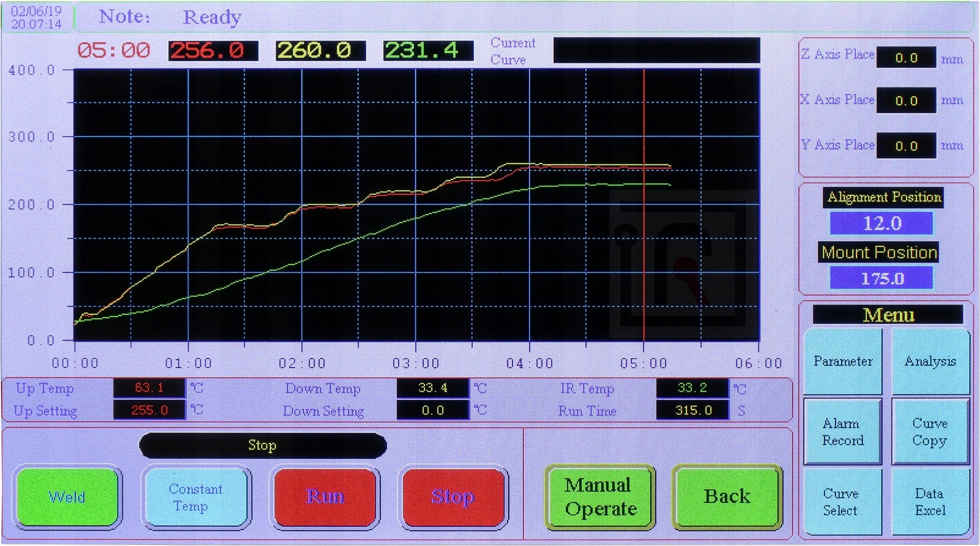Tap the Z Axis Place value field

(906, 58)
